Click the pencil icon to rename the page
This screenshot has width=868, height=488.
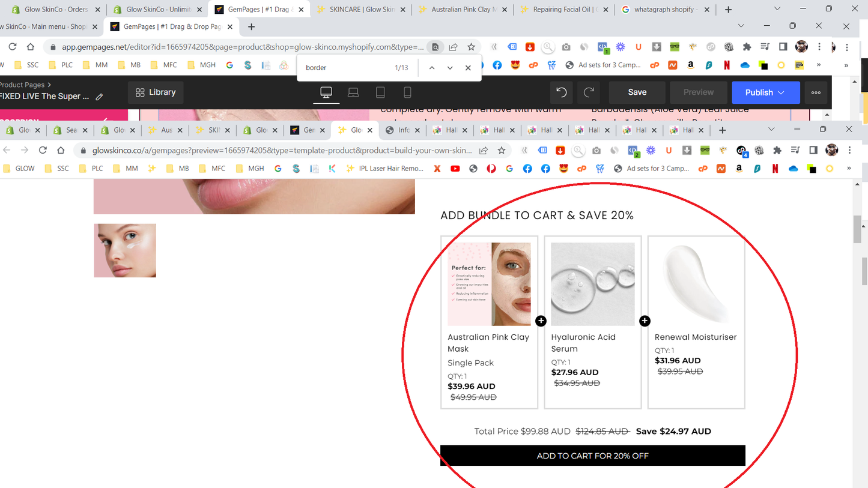tap(100, 96)
